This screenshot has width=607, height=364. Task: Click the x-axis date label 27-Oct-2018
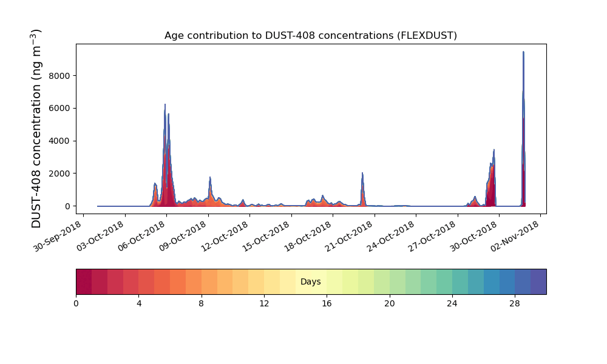(x=432, y=237)
